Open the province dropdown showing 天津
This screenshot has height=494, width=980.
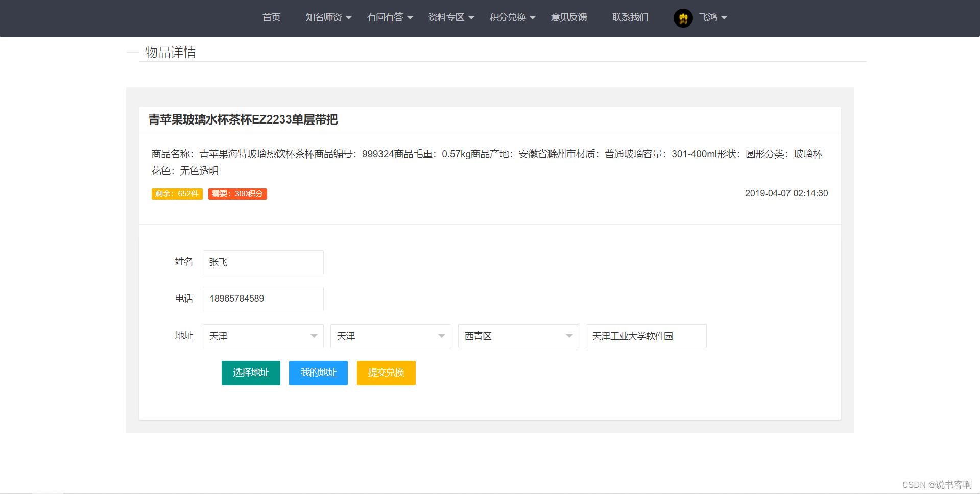pyautogui.click(x=263, y=336)
